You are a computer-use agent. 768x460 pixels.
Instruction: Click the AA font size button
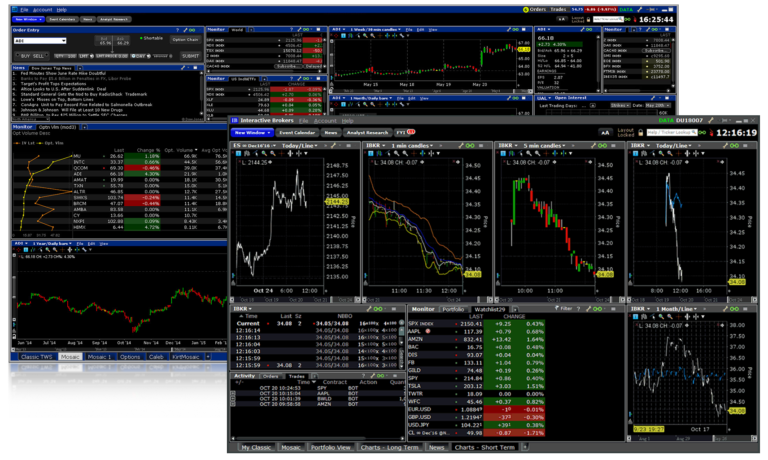pyautogui.click(x=605, y=133)
